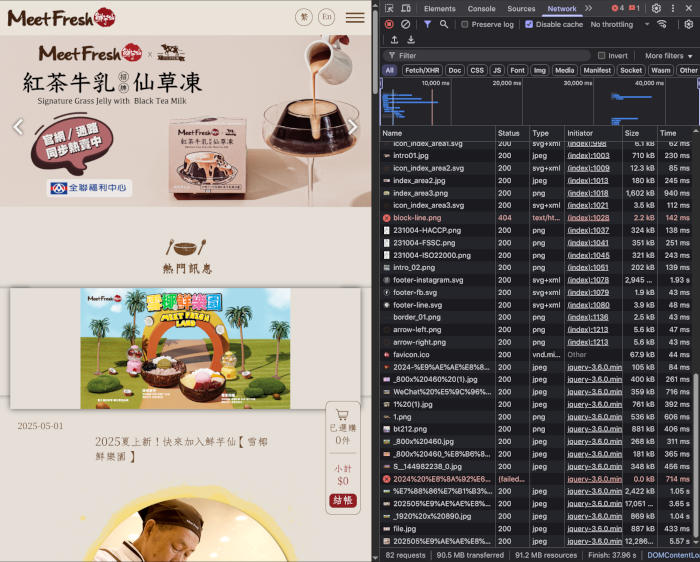Sort by the Size column header

coord(640,133)
